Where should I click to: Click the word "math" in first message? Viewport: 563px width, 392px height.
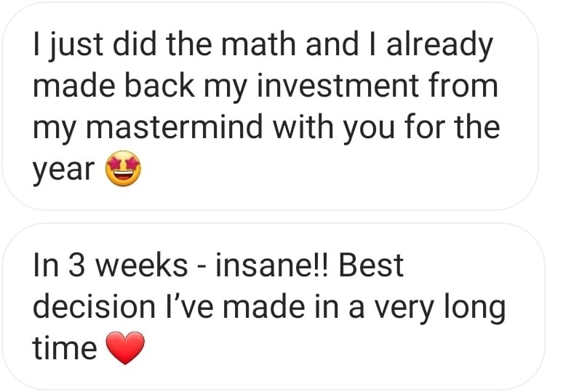(258, 44)
